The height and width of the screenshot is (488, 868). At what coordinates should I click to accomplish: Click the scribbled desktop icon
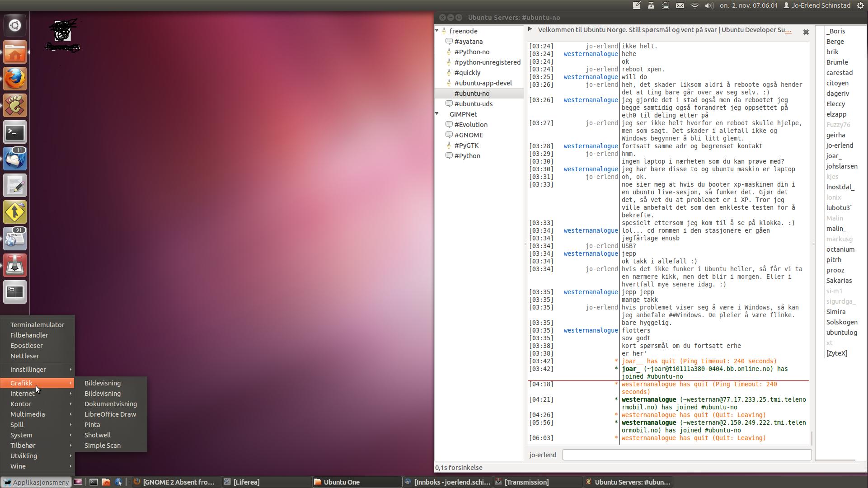point(63,35)
